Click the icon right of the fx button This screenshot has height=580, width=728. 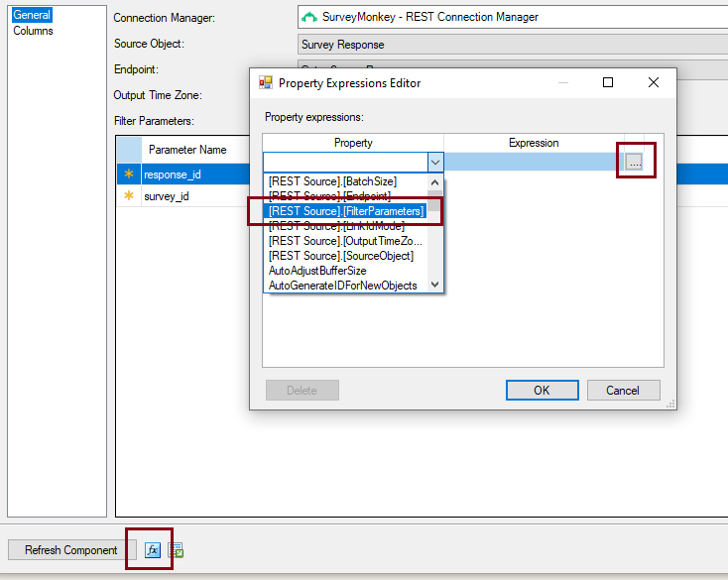(176, 550)
